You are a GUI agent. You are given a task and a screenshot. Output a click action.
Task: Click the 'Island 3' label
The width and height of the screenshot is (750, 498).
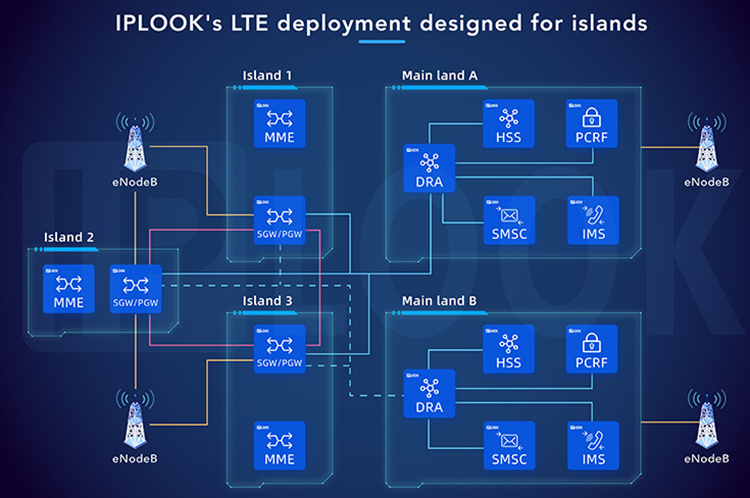267,301
